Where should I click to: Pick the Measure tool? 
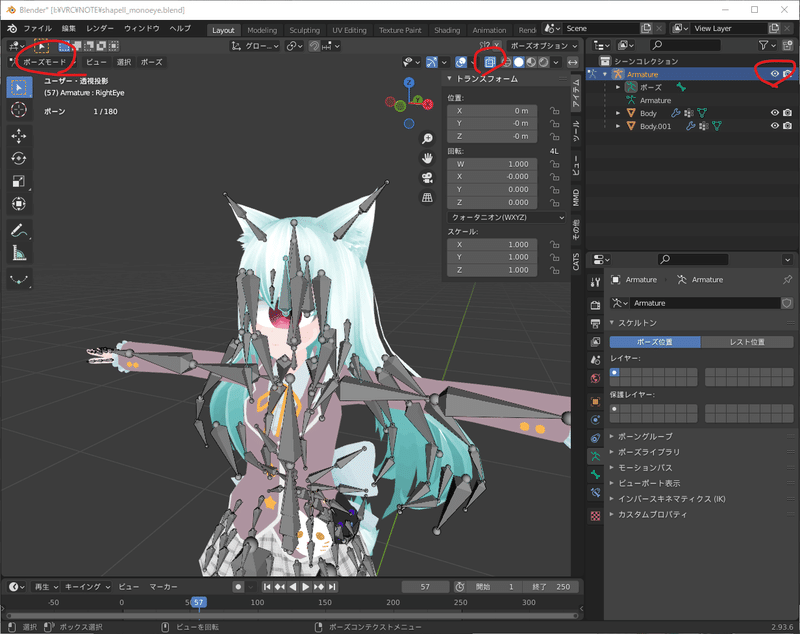(x=19, y=253)
